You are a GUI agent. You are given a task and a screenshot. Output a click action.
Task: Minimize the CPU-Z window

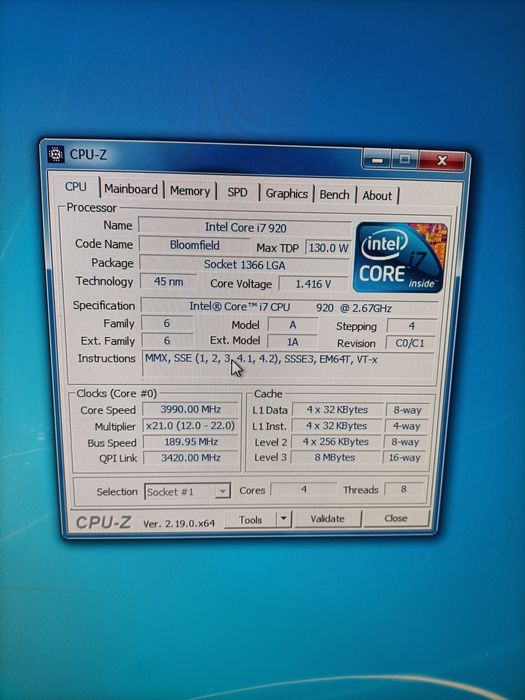(377, 159)
